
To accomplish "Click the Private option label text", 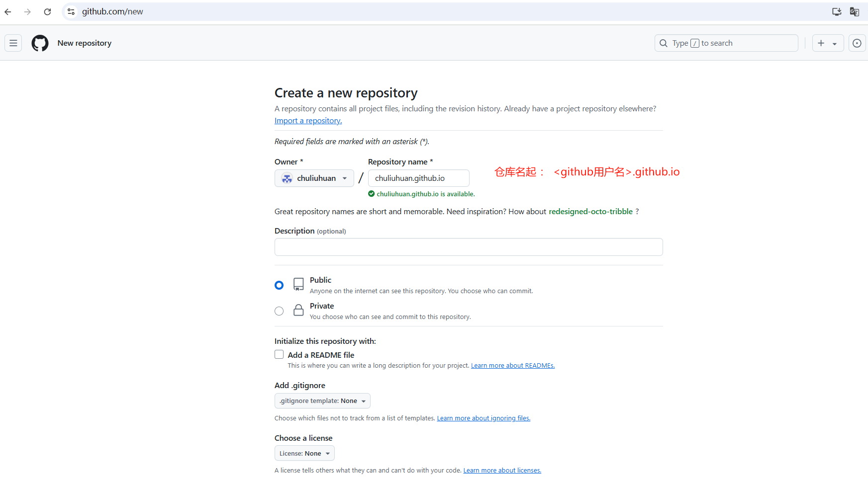I will [x=322, y=306].
